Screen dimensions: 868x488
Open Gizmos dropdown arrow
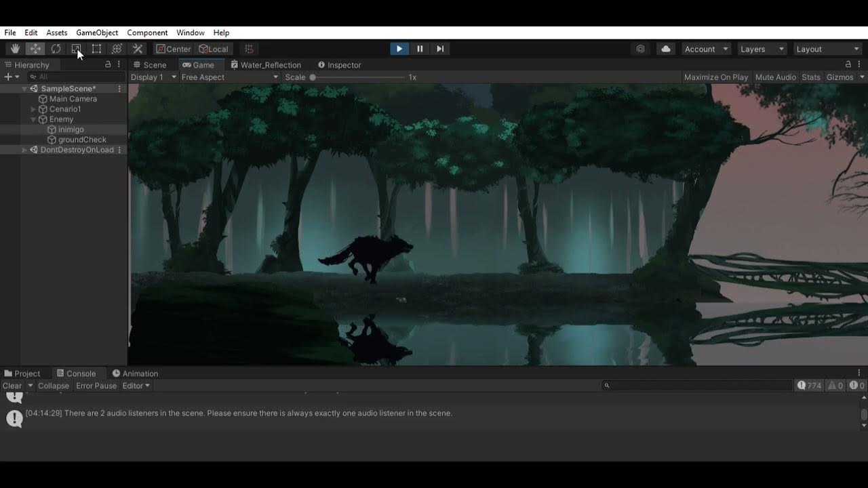point(861,77)
